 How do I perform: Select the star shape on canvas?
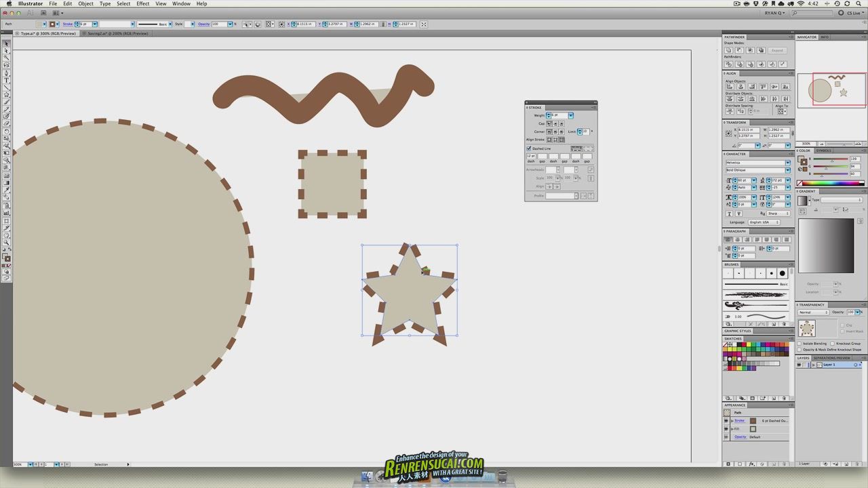pos(409,295)
